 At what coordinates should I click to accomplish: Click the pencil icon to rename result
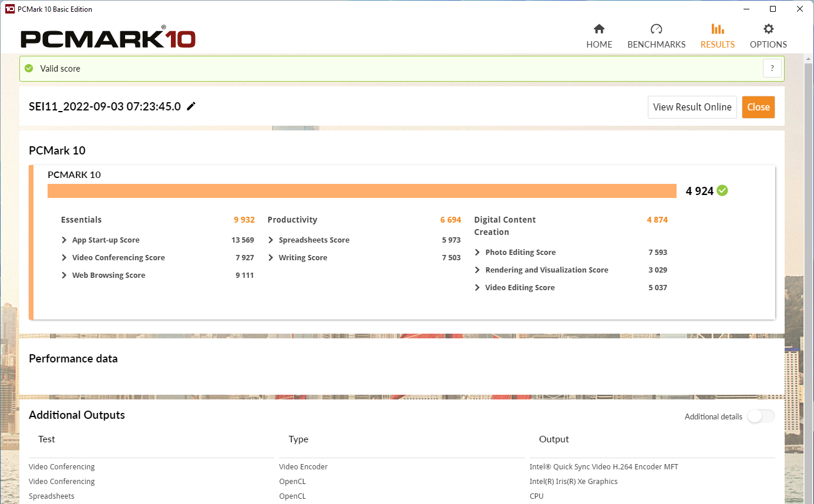(191, 106)
